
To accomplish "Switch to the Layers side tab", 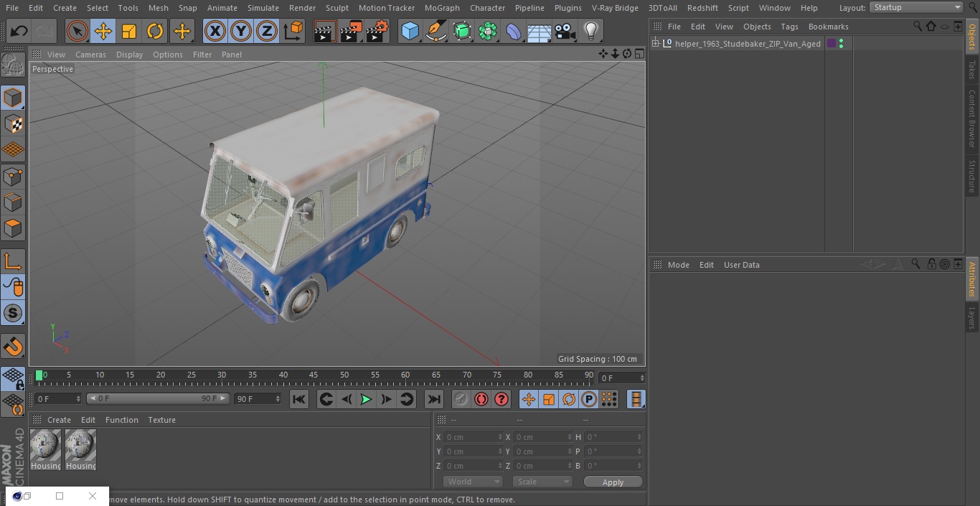I will click(972, 318).
